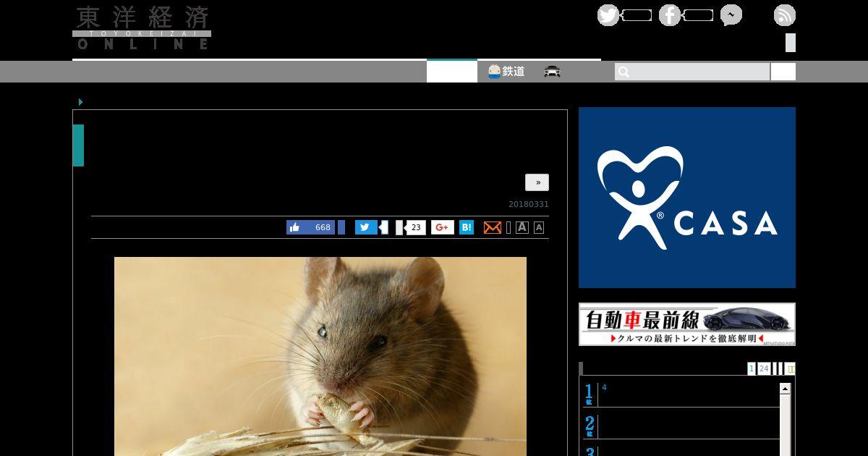Click the Twitter icon in the header
Screen dimensions: 868x456
[608, 15]
